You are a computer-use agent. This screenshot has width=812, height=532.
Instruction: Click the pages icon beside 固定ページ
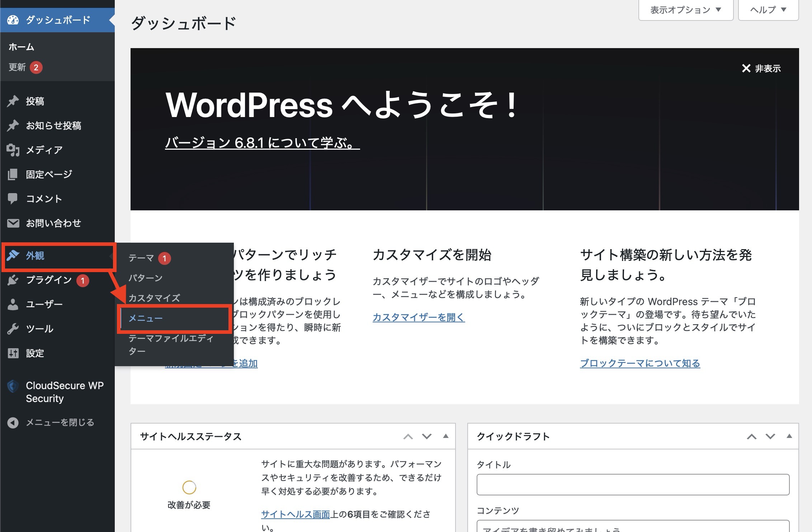pos(13,174)
